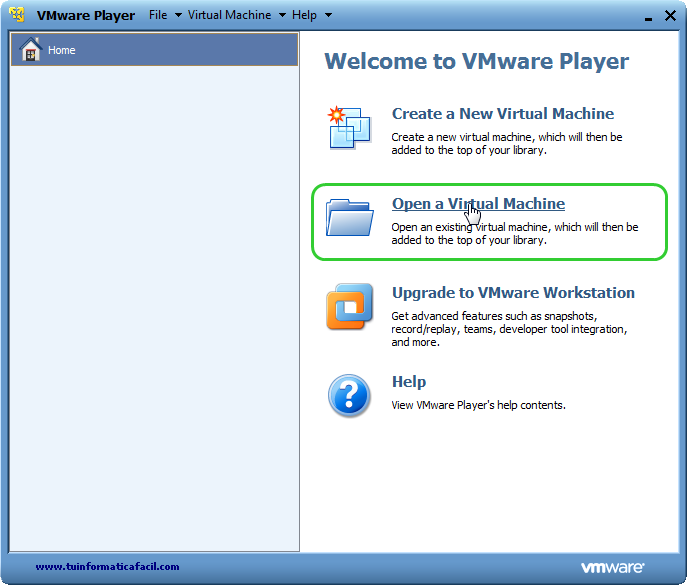Click the blue folder Open Virtual Machine icon
Viewport: 687px width, 585px height.
[349, 217]
